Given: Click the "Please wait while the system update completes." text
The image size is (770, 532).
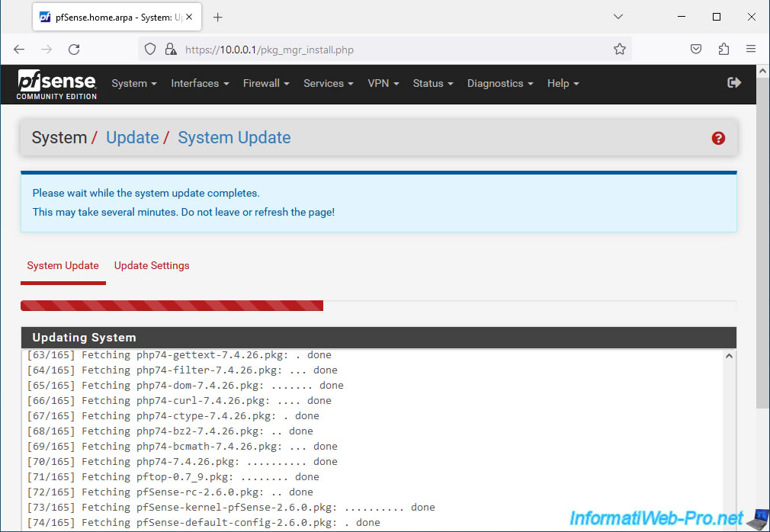Looking at the screenshot, I should coord(146,194).
